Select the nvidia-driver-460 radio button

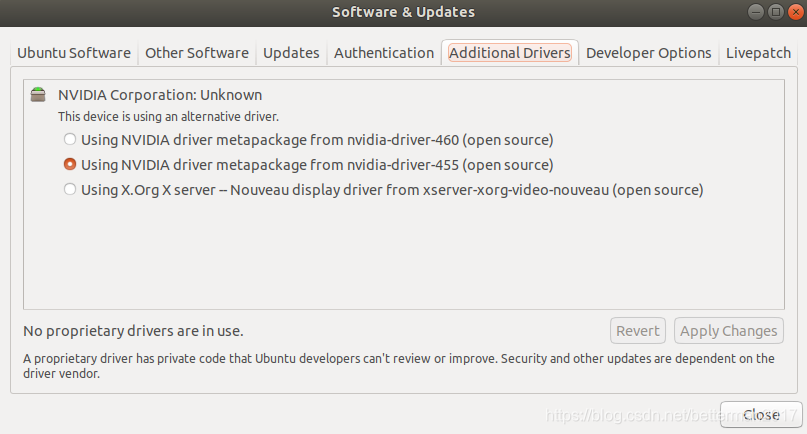coord(70,139)
